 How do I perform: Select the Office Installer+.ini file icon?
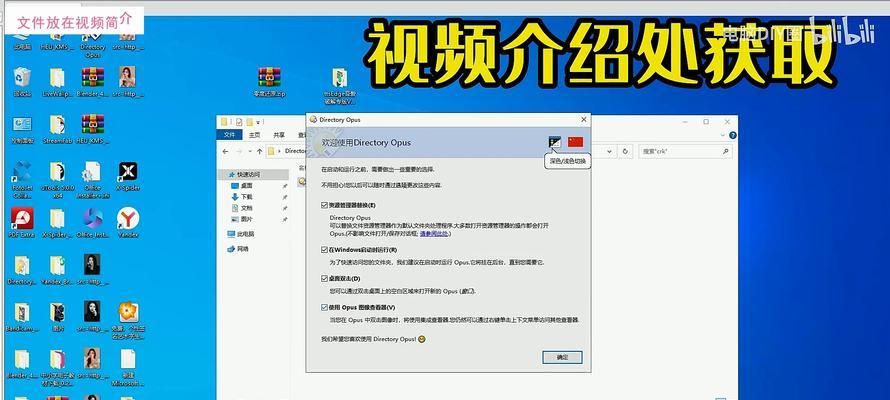coord(93,179)
